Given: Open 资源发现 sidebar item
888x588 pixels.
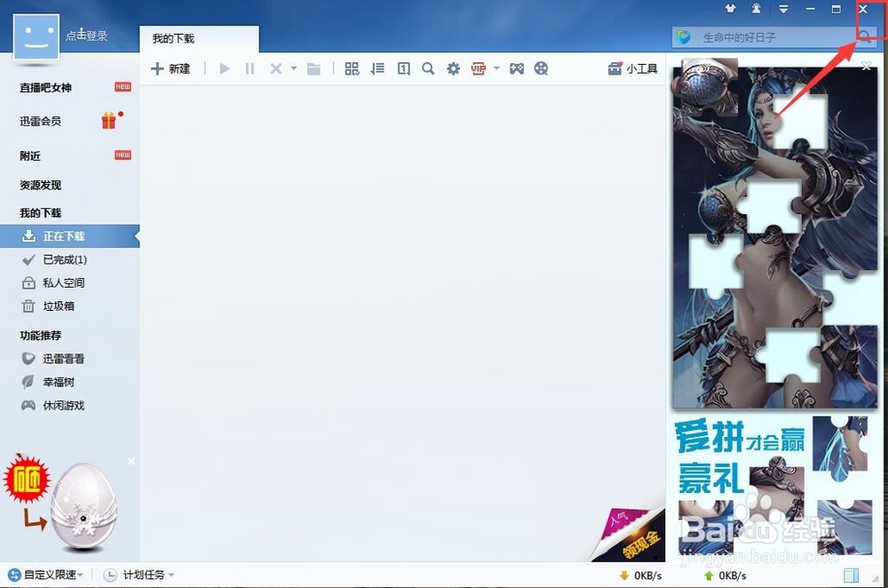Looking at the screenshot, I should click(40, 186).
